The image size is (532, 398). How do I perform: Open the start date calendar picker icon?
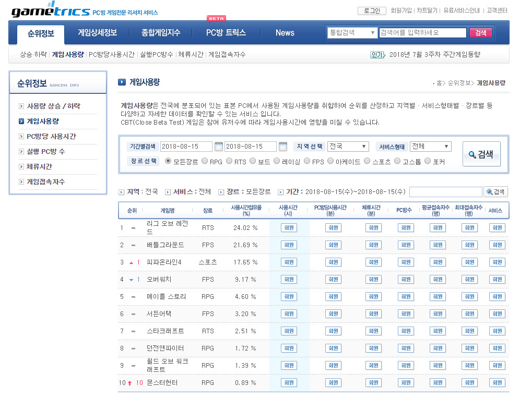pos(218,147)
